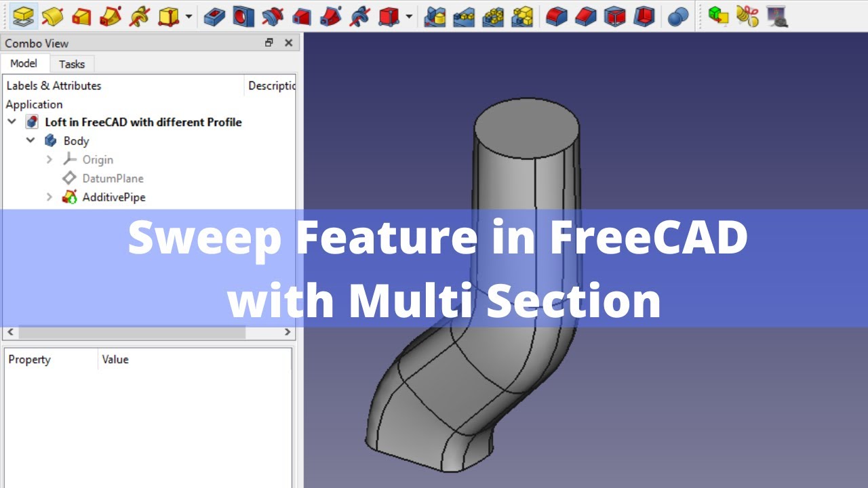The image size is (868, 488).
Task: Select the Groove tool
Action: tap(272, 16)
